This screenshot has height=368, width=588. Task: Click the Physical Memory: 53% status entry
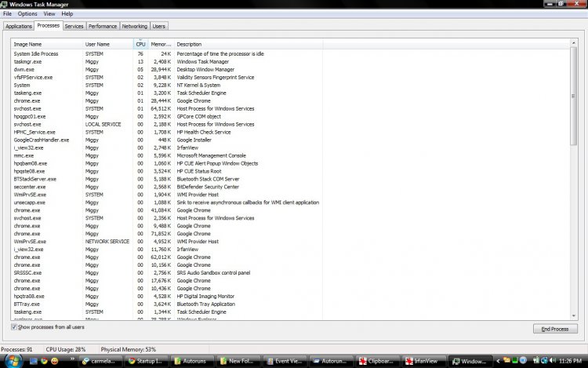tap(129, 349)
